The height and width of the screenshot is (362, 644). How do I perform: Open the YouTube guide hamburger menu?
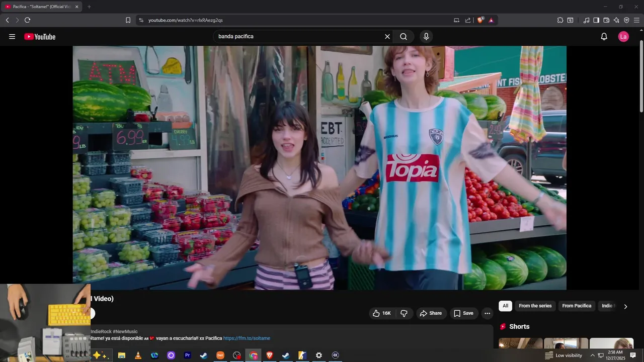[12, 37]
